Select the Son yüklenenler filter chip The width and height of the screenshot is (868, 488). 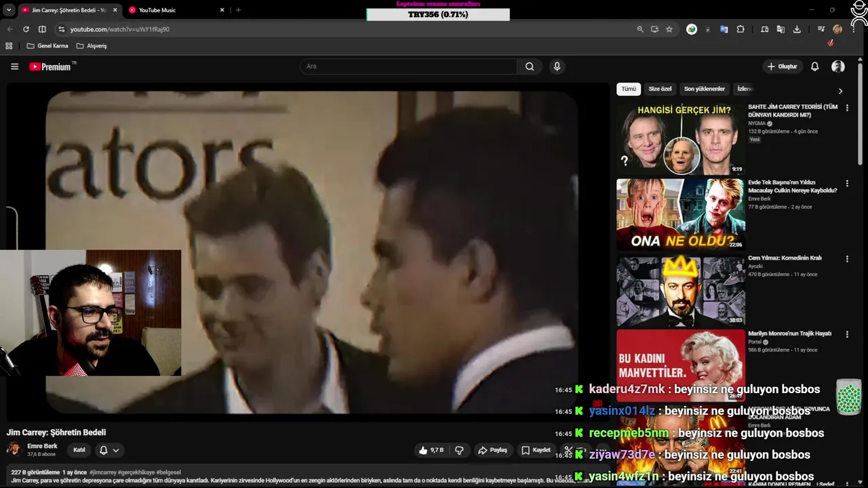(705, 89)
